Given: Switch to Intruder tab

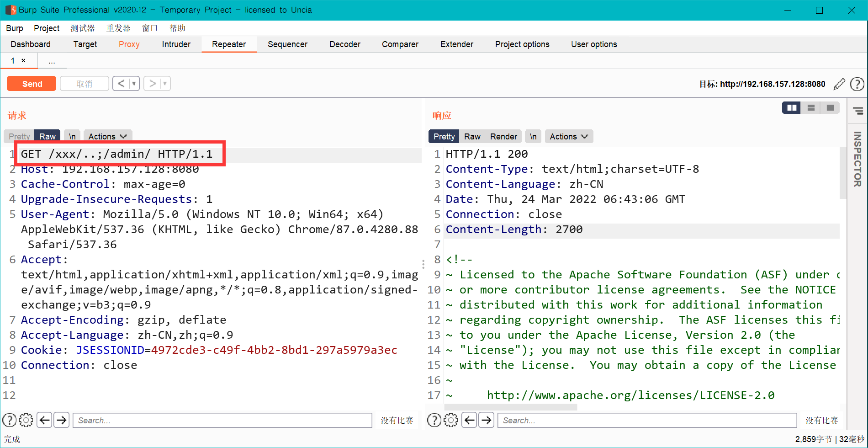Looking at the screenshot, I should click(x=176, y=44).
